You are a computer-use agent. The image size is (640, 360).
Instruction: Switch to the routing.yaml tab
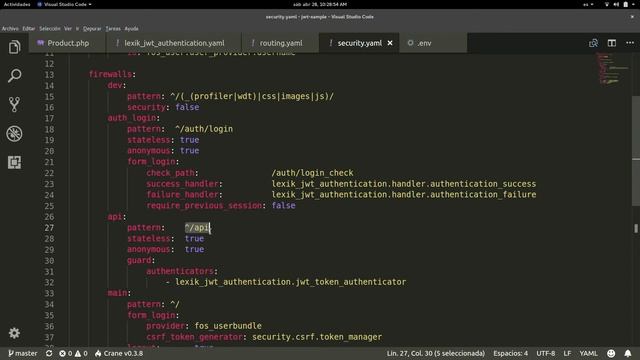pyautogui.click(x=280, y=43)
